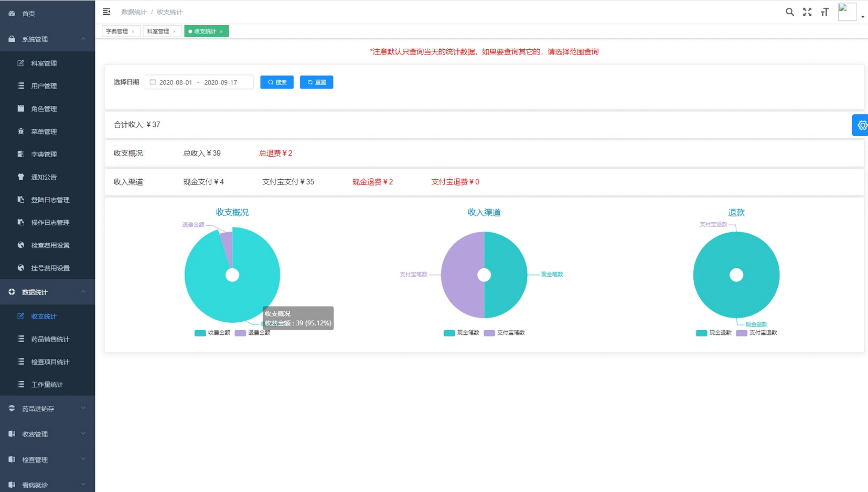
Task: Open 用户管理 in the sidebar
Action: tap(48, 86)
